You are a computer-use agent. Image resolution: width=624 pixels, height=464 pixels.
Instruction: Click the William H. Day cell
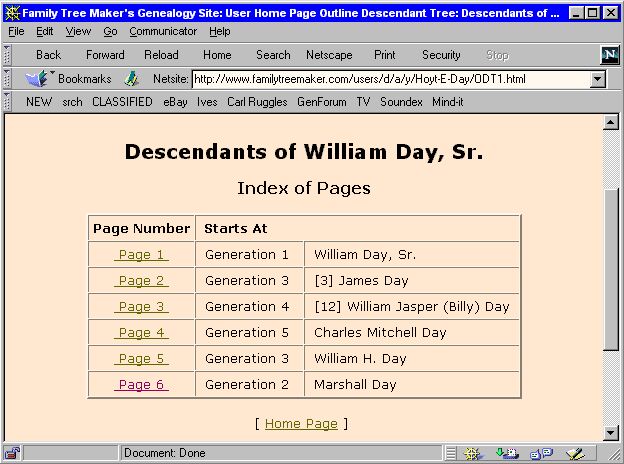point(412,359)
